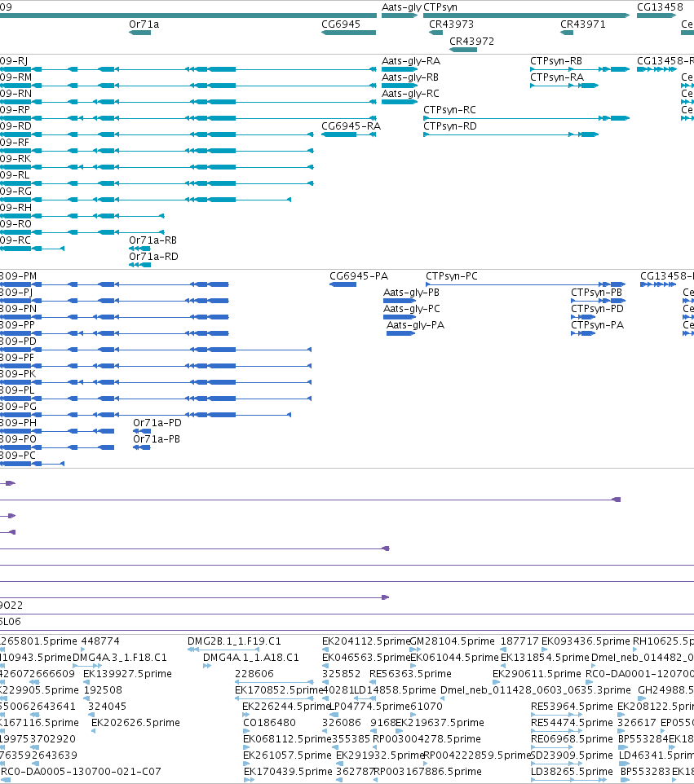694x784 pixels.
Task: Click the Or71a gene label
Action: click(x=144, y=24)
